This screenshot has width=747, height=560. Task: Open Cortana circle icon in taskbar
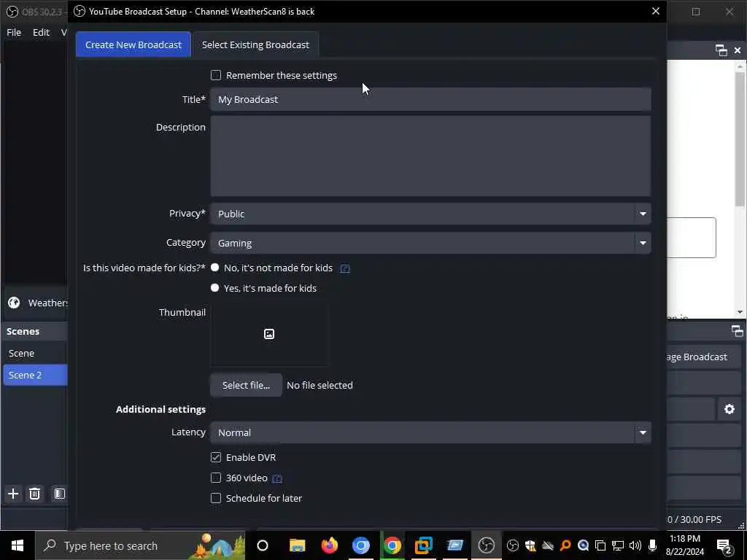tap(263, 545)
